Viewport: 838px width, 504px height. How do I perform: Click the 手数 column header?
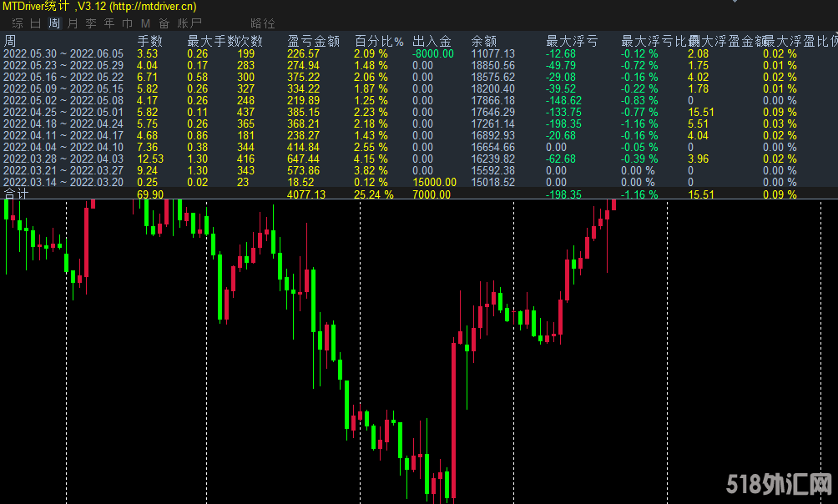[149, 40]
